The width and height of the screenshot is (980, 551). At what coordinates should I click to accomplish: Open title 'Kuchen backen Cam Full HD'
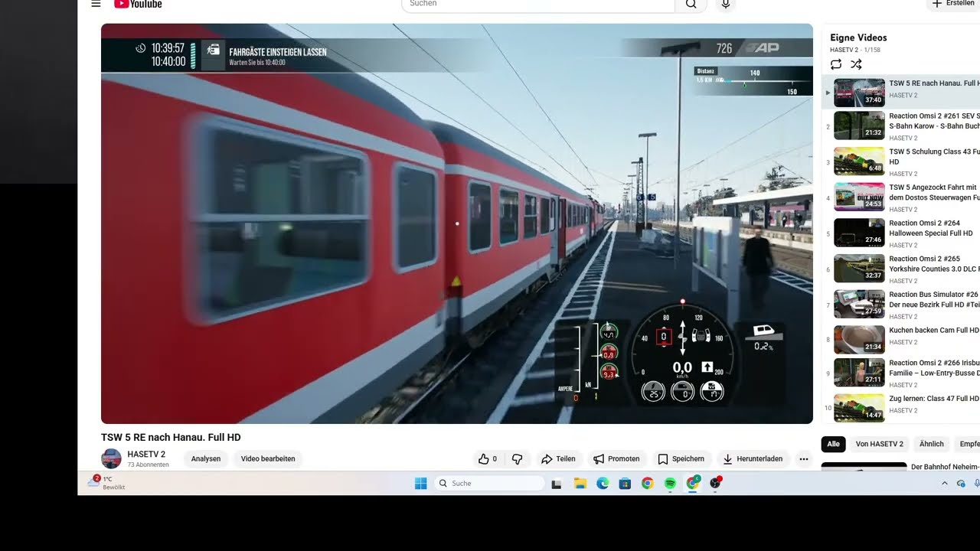click(x=934, y=331)
